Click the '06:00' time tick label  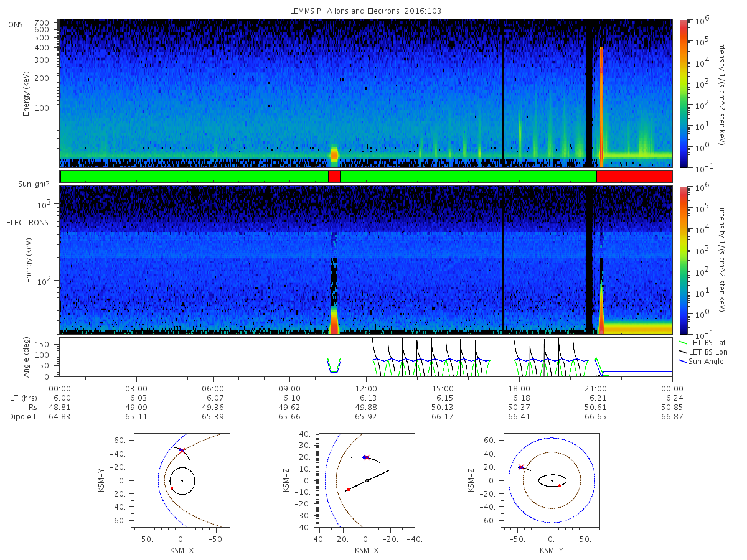[213, 388]
